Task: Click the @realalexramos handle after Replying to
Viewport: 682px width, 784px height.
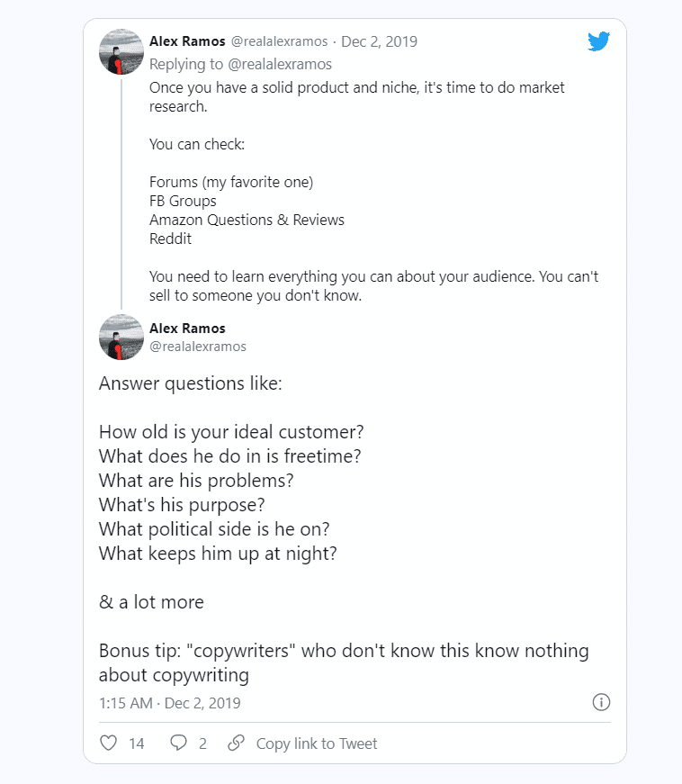Action: (x=279, y=65)
